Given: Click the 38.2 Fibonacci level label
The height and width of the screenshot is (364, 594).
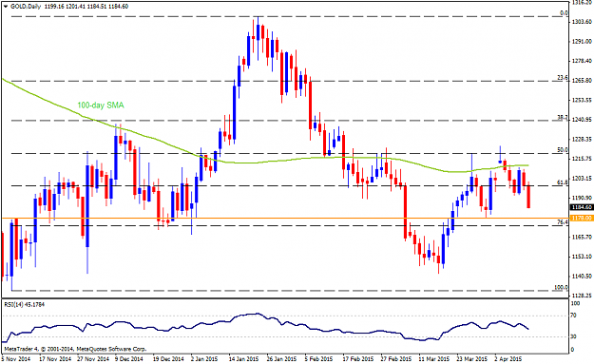Looking at the screenshot, I should click(563, 118).
